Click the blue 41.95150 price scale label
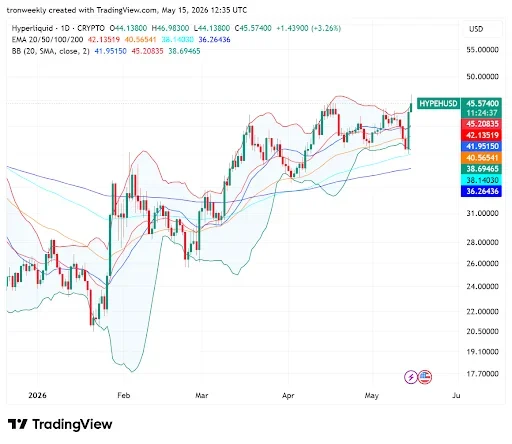Screen dimensions: 512x444 (x=482, y=146)
